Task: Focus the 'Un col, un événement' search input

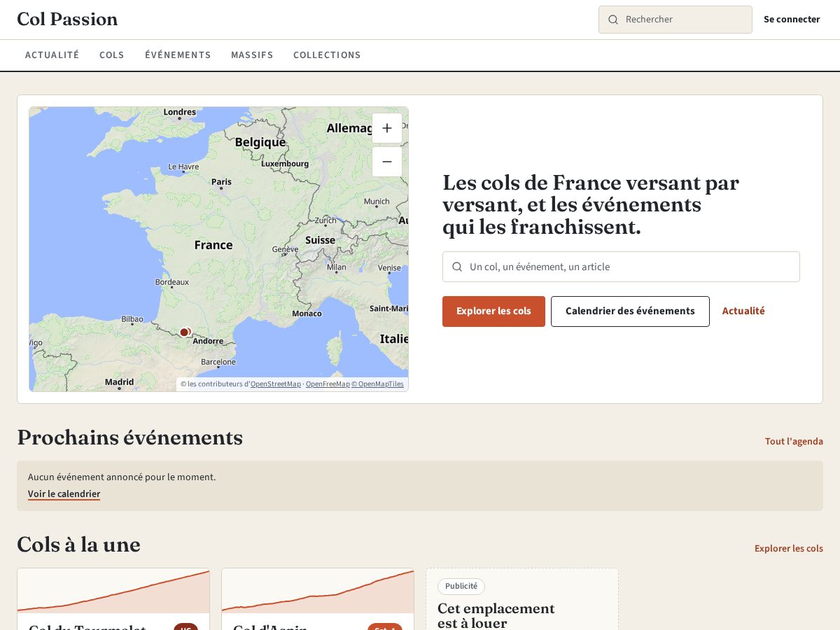Action: click(x=621, y=267)
